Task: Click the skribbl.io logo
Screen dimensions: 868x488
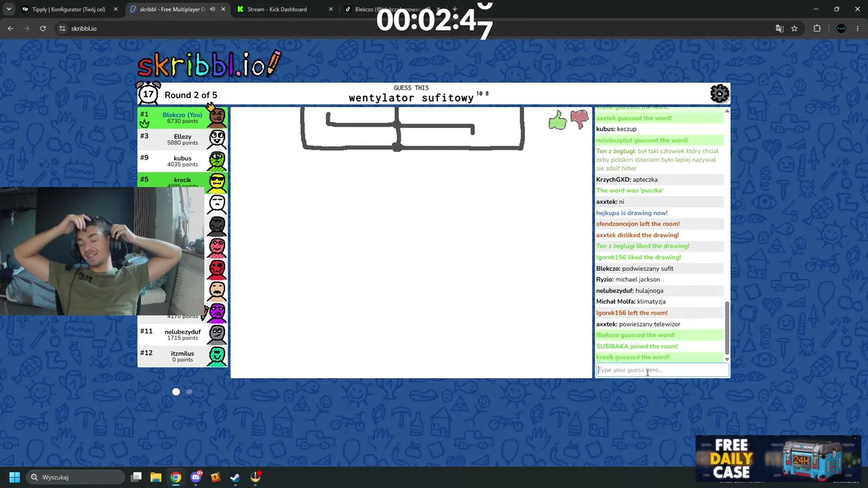Action: coord(209,64)
